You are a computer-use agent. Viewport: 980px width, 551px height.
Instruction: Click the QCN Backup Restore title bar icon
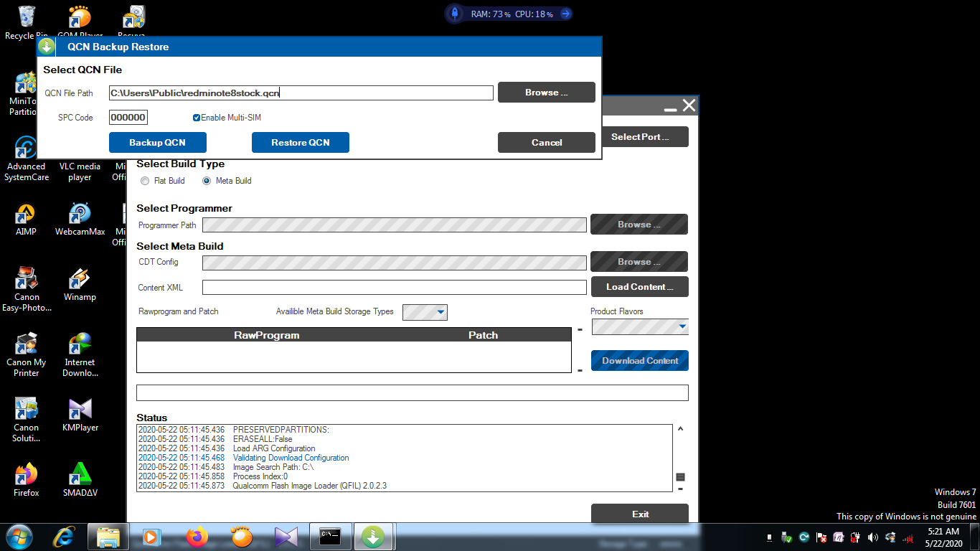(x=47, y=47)
